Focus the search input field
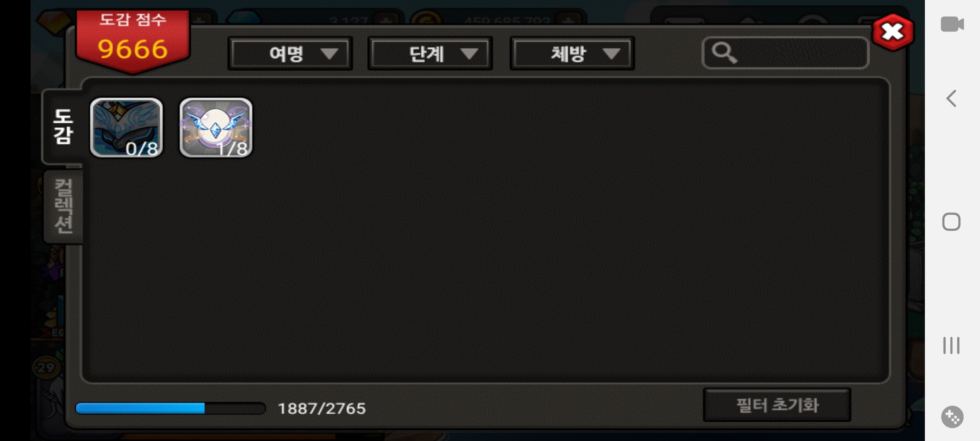The width and height of the screenshot is (980, 441). [785, 53]
